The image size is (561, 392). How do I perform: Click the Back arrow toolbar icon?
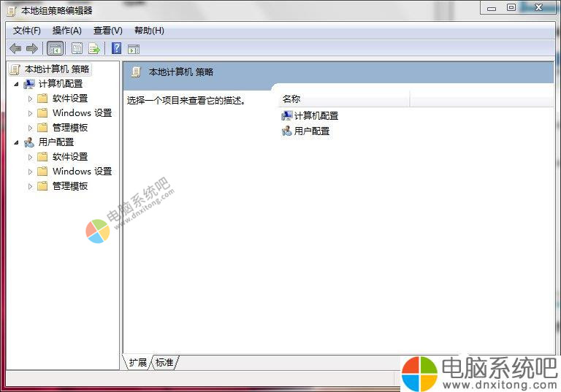[15, 48]
